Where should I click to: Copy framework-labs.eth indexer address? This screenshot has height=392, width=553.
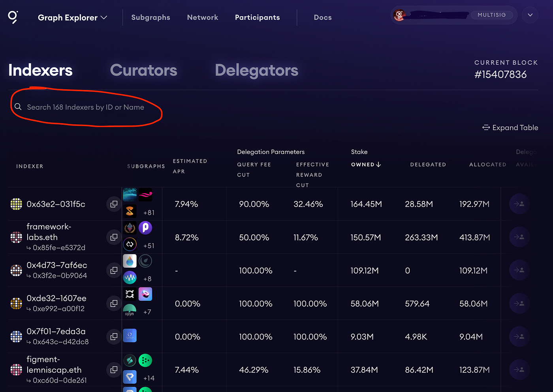pyautogui.click(x=114, y=237)
